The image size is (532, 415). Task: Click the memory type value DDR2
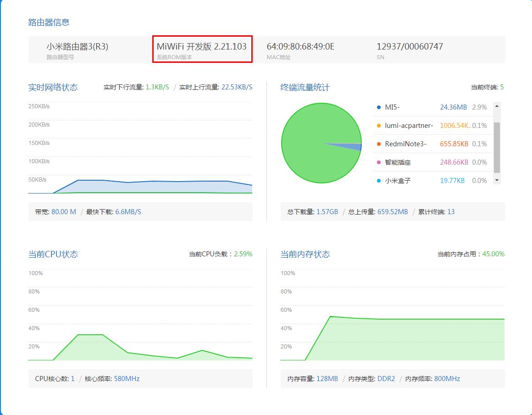(x=386, y=379)
